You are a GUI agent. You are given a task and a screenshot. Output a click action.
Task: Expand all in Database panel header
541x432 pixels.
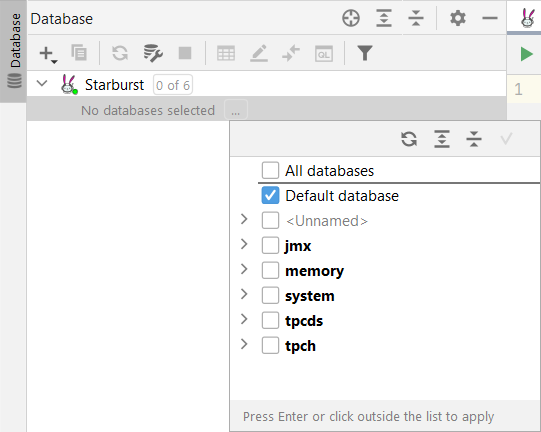(384, 18)
